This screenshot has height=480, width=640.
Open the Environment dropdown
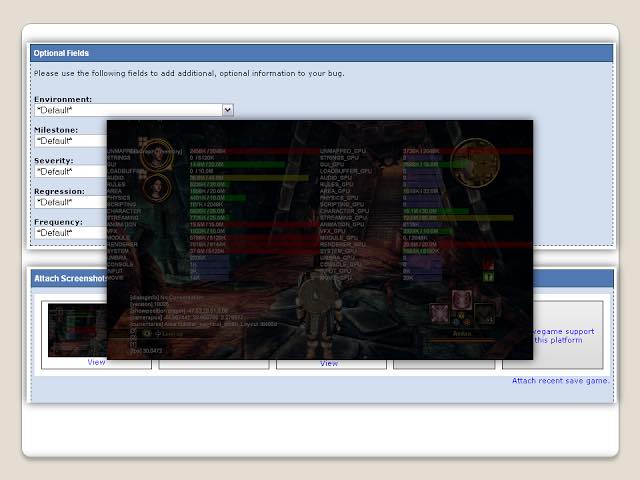pyautogui.click(x=227, y=110)
